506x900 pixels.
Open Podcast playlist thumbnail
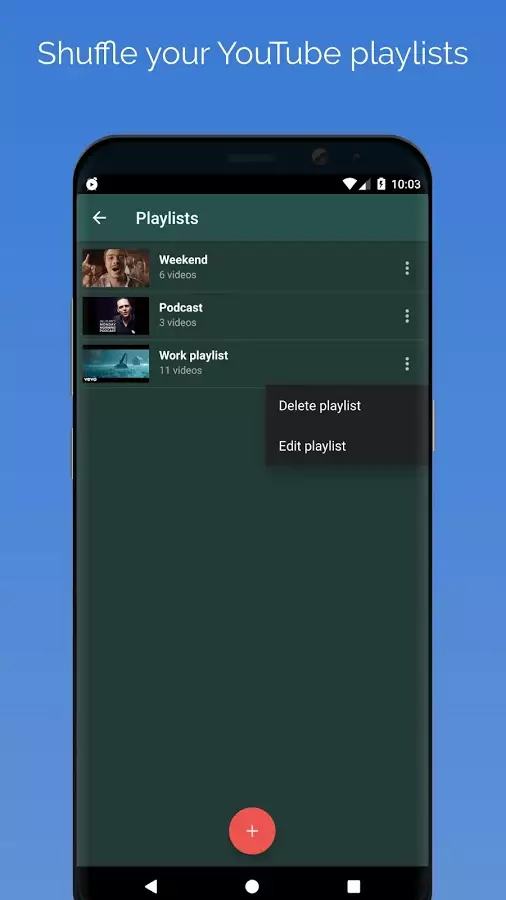pos(116,316)
